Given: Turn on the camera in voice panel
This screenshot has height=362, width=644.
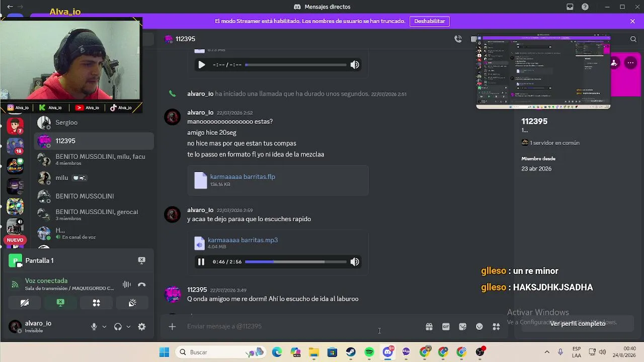Looking at the screenshot, I should click(x=25, y=303).
